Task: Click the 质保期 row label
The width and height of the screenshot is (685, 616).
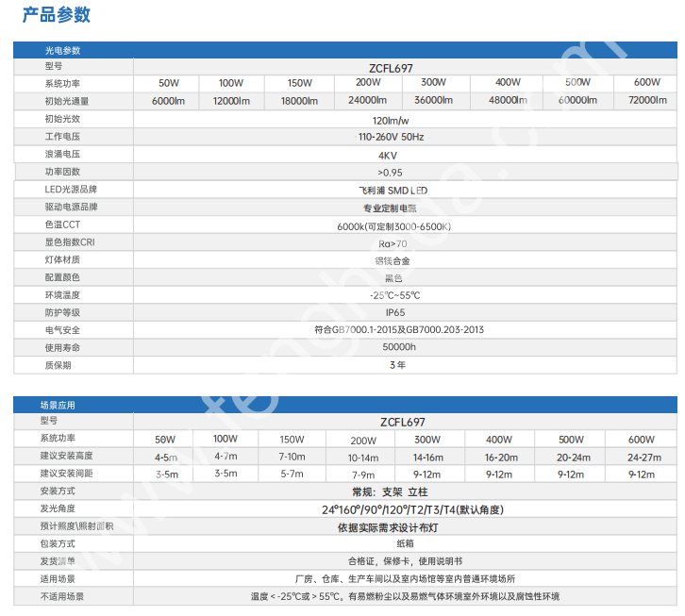Action: tap(58, 366)
